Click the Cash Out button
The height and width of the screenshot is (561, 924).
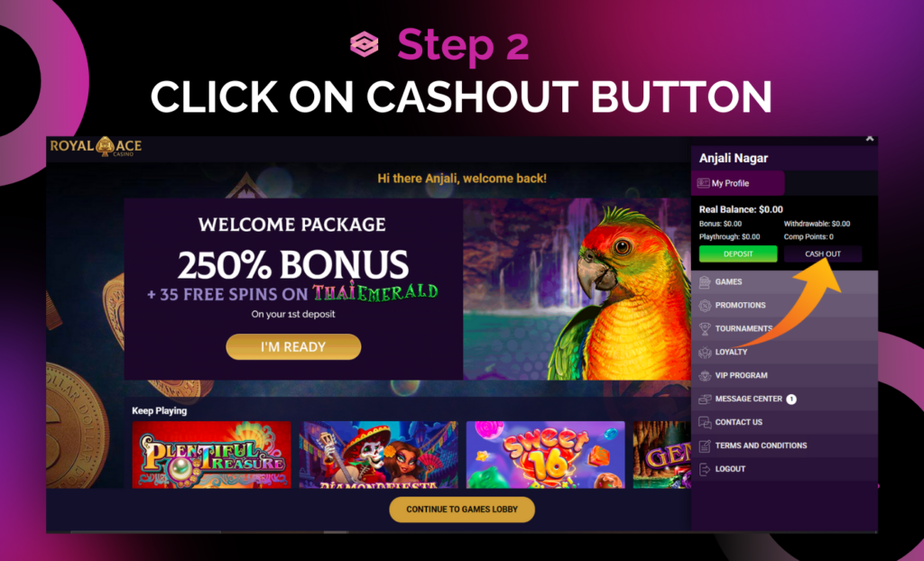tap(823, 254)
